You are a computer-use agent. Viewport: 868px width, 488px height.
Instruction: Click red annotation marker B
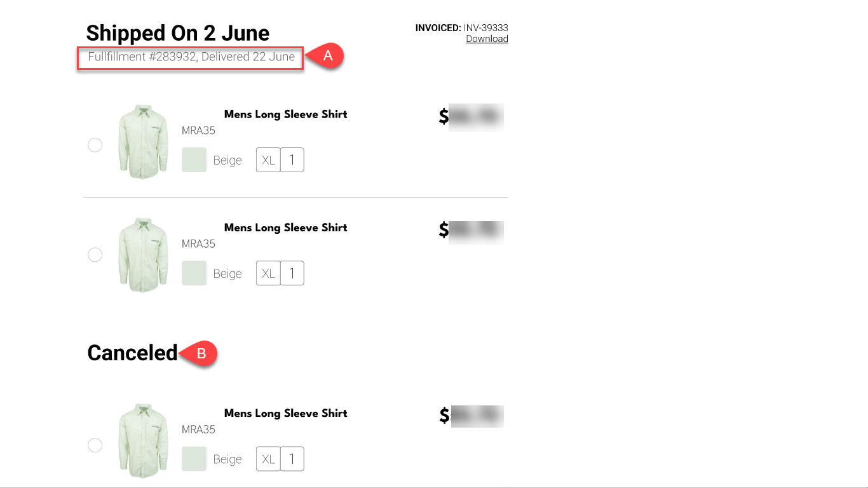pos(201,354)
